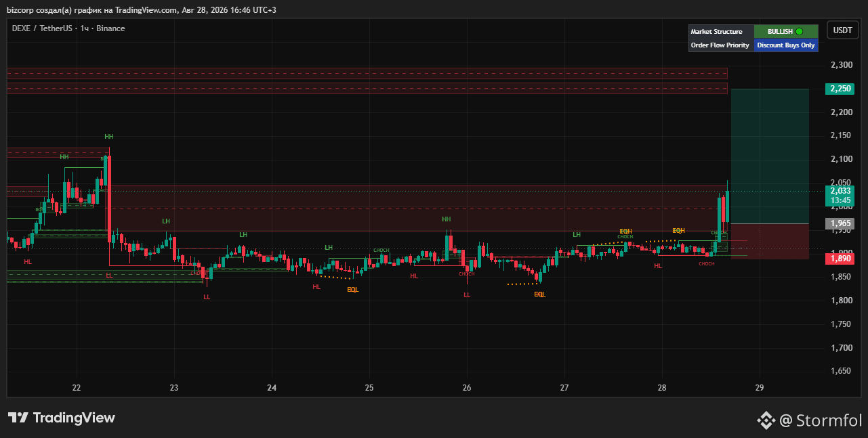The image size is (868, 438).
Task: Click the 1,800 price axis label
Action: (x=841, y=301)
